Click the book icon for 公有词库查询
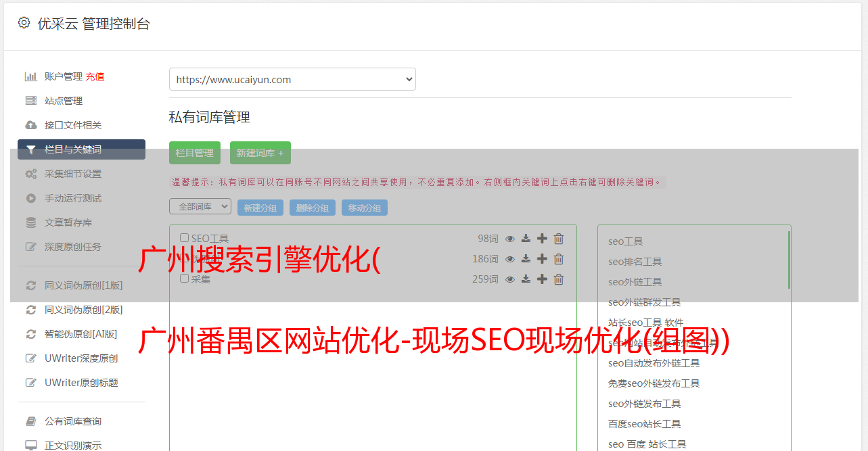This screenshot has height=451, width=868. [x=30, y=421]
